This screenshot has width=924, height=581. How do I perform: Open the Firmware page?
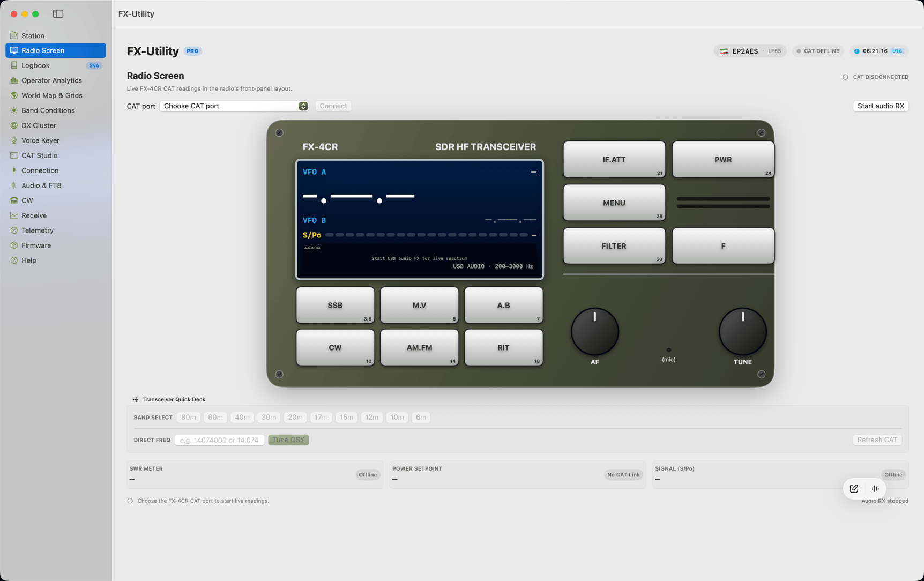click(x=56, y=245)
